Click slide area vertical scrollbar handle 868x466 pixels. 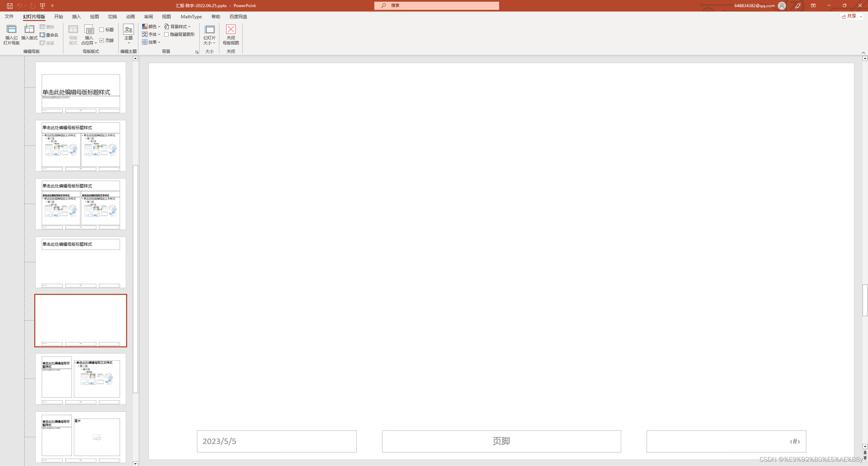[865, 300]
